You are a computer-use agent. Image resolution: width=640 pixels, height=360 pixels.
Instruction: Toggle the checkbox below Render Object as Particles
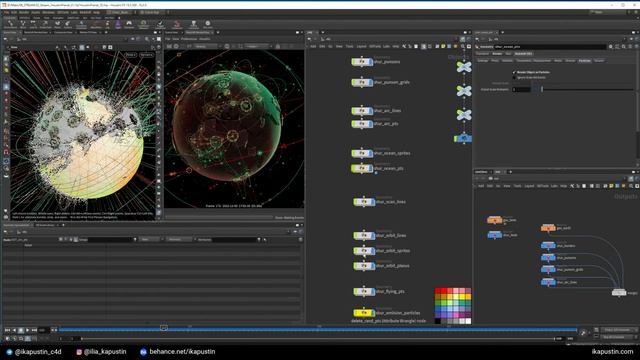(514, 78)
